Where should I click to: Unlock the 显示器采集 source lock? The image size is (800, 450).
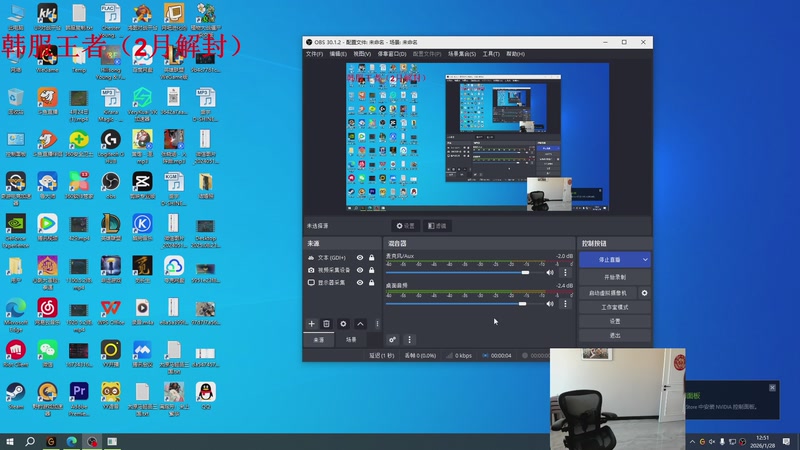coord(371,282)
